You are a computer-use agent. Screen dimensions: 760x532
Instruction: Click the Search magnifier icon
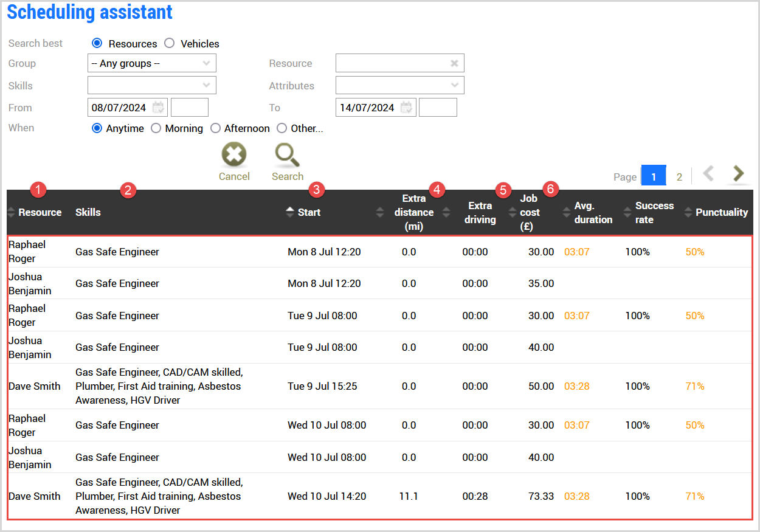coord(287,155)
